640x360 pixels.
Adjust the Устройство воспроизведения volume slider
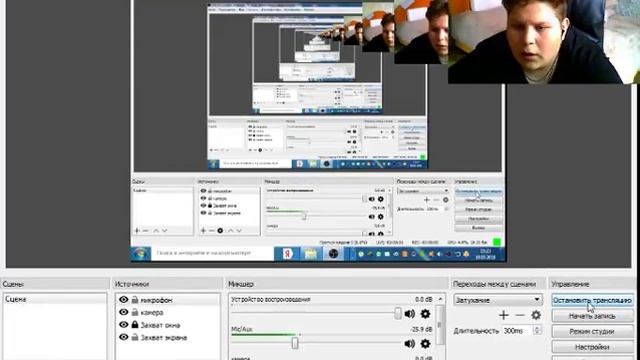[398, 313]
